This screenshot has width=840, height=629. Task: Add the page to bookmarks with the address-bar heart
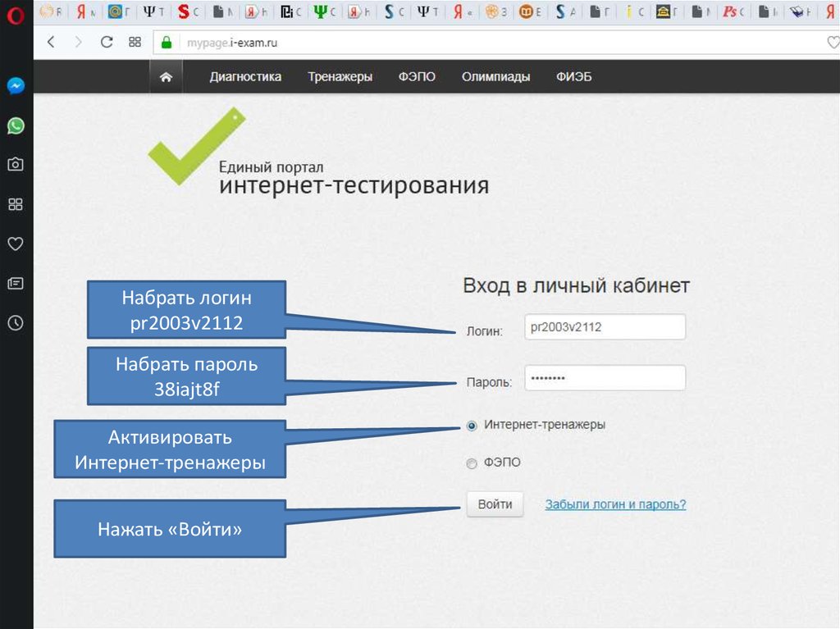[x=833, y=43]
